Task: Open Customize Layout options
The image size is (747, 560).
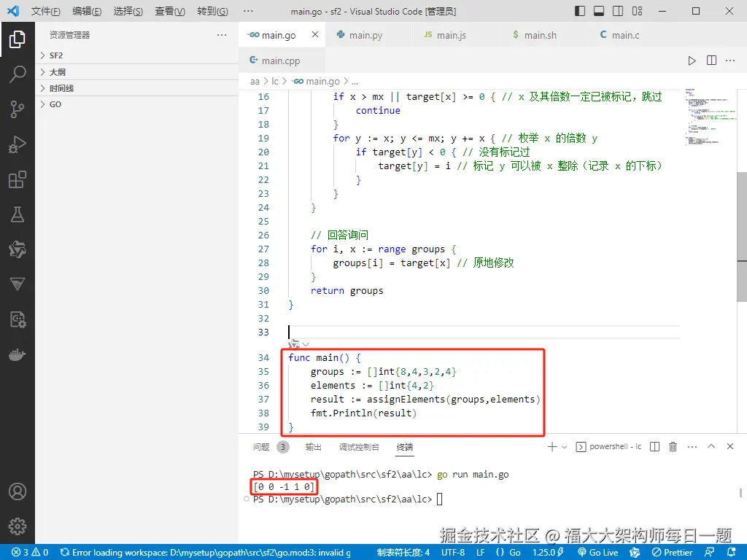Action: coord(637,11)
